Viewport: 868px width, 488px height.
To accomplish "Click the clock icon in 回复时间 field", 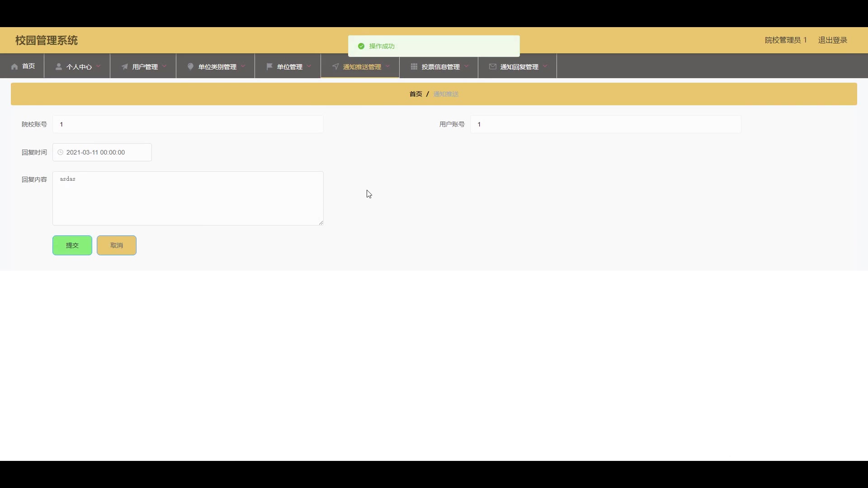I will 61,152.
